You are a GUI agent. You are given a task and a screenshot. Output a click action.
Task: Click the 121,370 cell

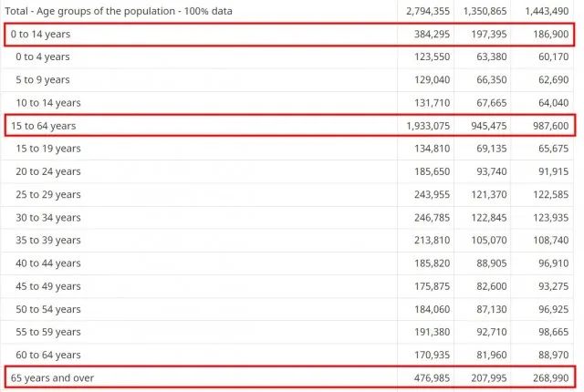pos(489,195)
